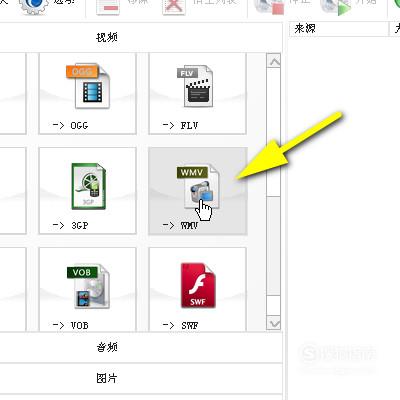Click the "-> 3GP" label text

click(70, 226)
